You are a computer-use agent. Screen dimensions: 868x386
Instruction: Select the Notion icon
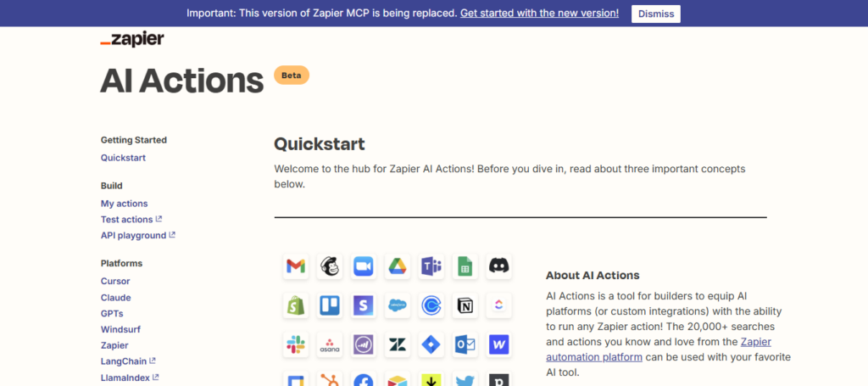coord(465,305)
